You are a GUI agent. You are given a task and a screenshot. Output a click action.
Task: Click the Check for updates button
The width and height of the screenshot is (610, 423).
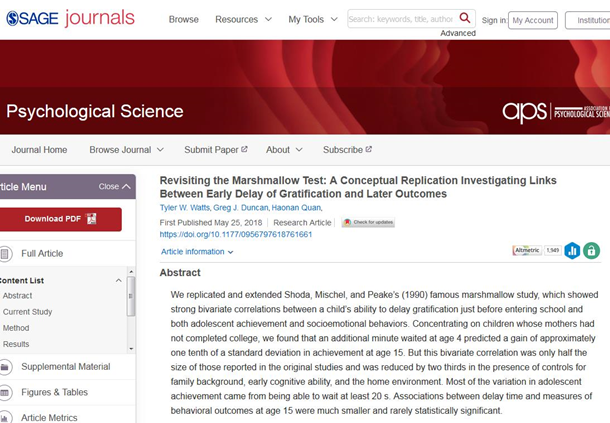pos(368,222)
